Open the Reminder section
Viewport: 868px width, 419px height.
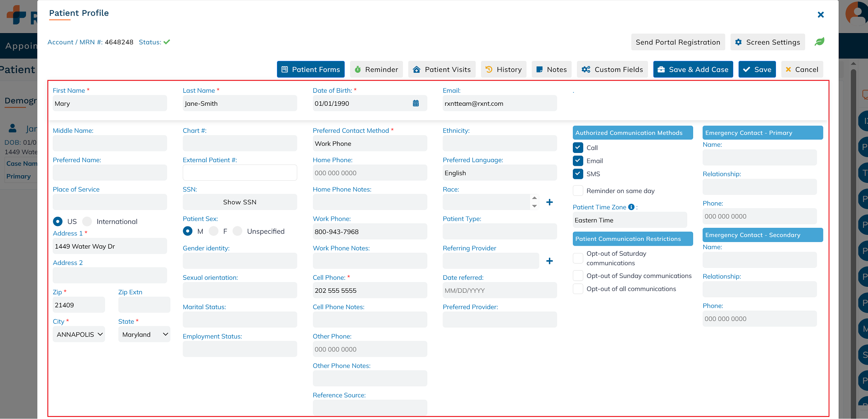[376, 69]
